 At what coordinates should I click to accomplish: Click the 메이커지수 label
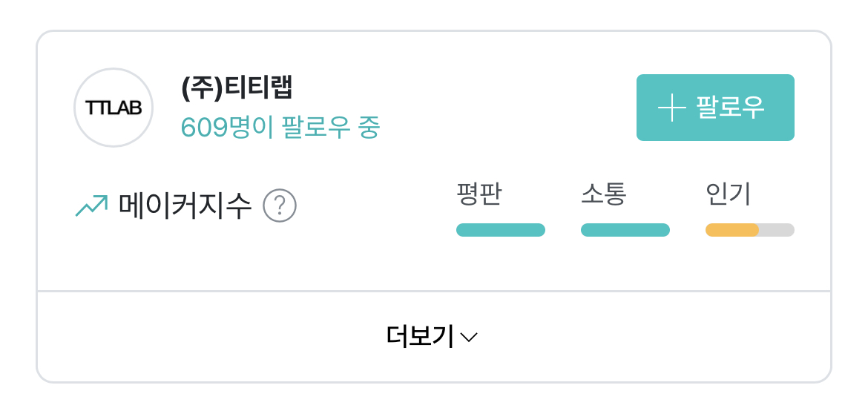click(x=185, y=206)
